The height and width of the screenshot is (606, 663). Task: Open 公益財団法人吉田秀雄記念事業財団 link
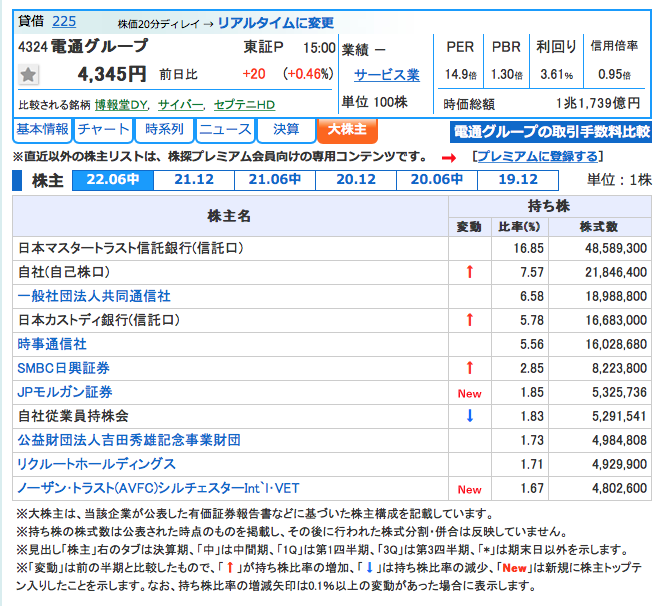pos(129,440)
